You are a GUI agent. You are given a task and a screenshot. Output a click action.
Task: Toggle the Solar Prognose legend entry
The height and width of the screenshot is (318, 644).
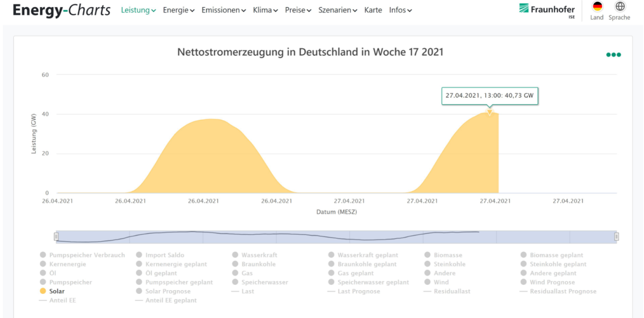[167, 291]
